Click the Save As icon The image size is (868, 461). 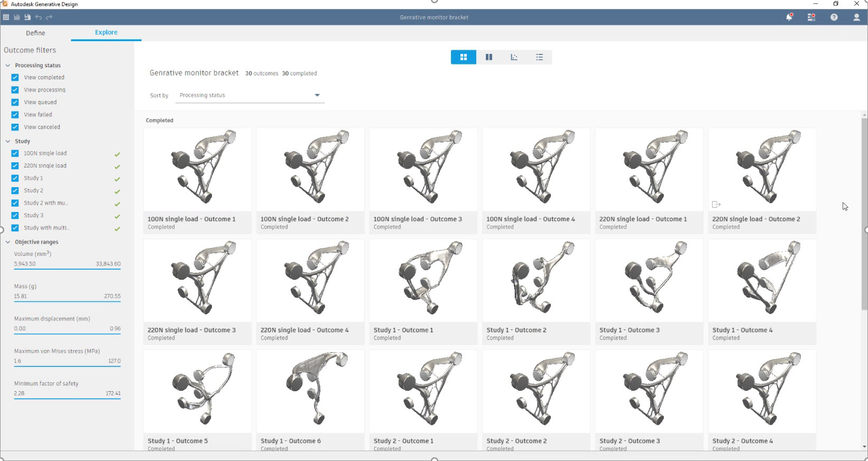(x=27, y=17)
